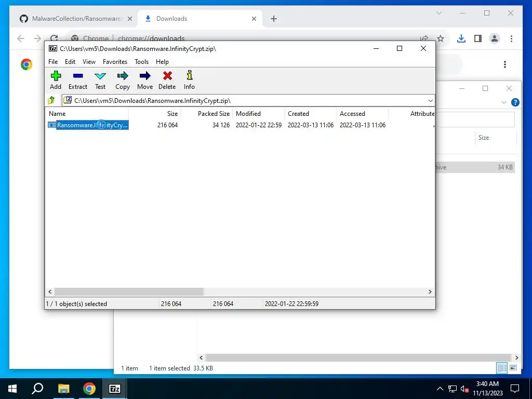532x399 pixels.
Task: Open Chrome tab search chevron
Action: tap(438, 13)
